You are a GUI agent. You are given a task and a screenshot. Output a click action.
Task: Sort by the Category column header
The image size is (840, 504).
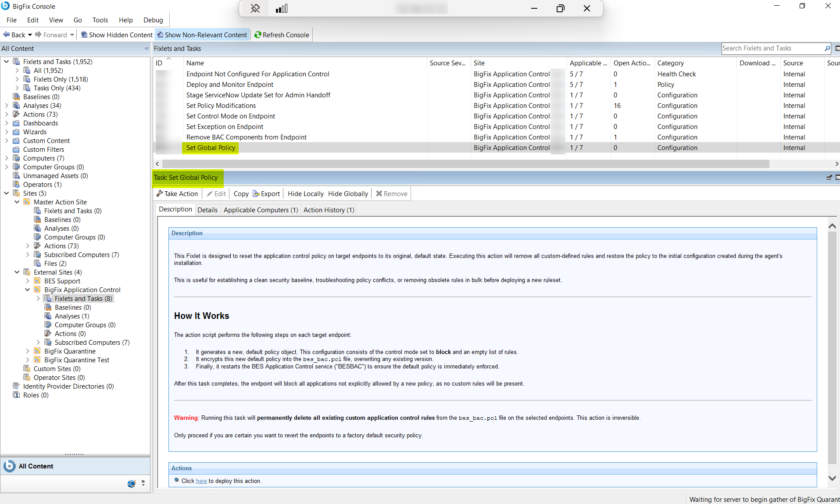click(695, 63)
